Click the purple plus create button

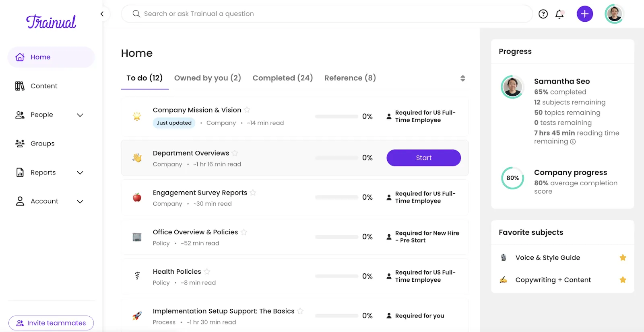[x=584, y=14]
